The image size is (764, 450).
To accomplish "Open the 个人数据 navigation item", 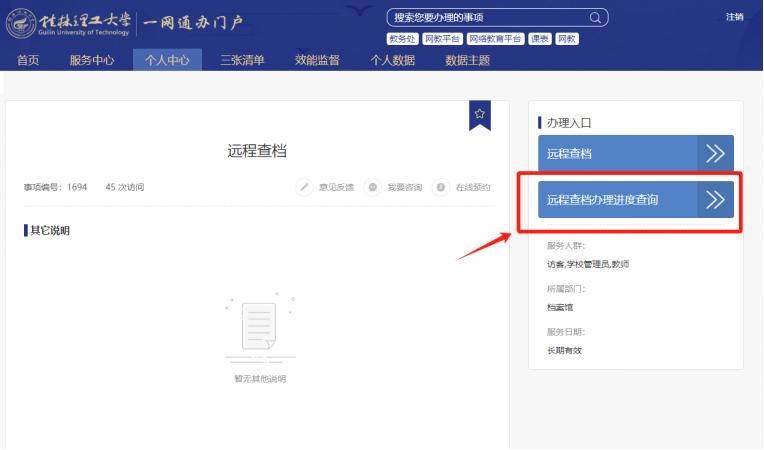I will (x=393, y=60).
